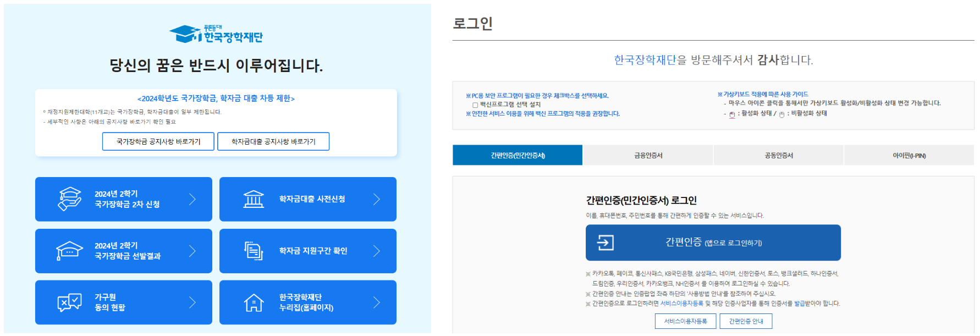The width and height of the screenshot is (980, 336).
Task: Click 가상키보드 적용에 따른 사용 가이드 text
Action: [x=763, y=95]
